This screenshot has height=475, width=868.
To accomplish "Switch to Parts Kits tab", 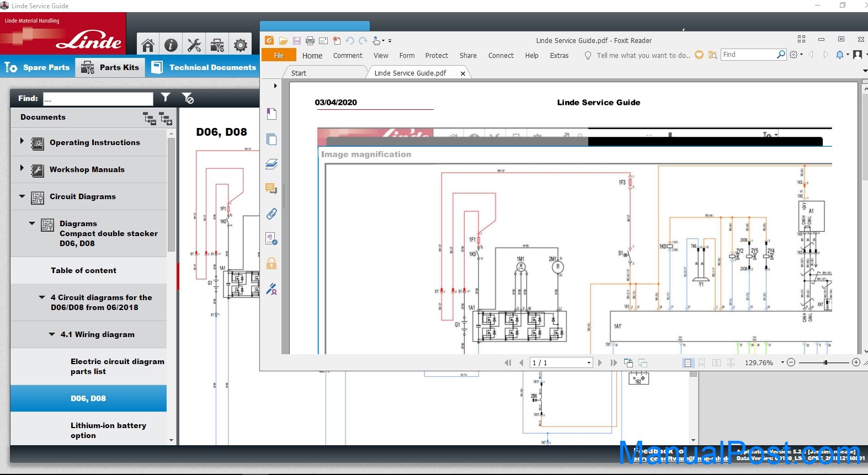I will pyautogui.click(x=110, y=67).
